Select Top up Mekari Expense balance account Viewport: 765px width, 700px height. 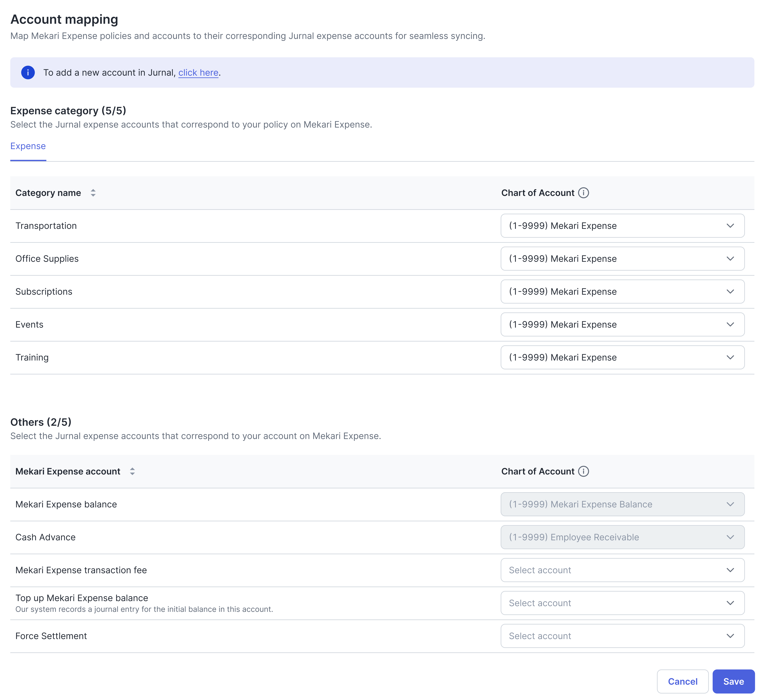tap(622, 603)
